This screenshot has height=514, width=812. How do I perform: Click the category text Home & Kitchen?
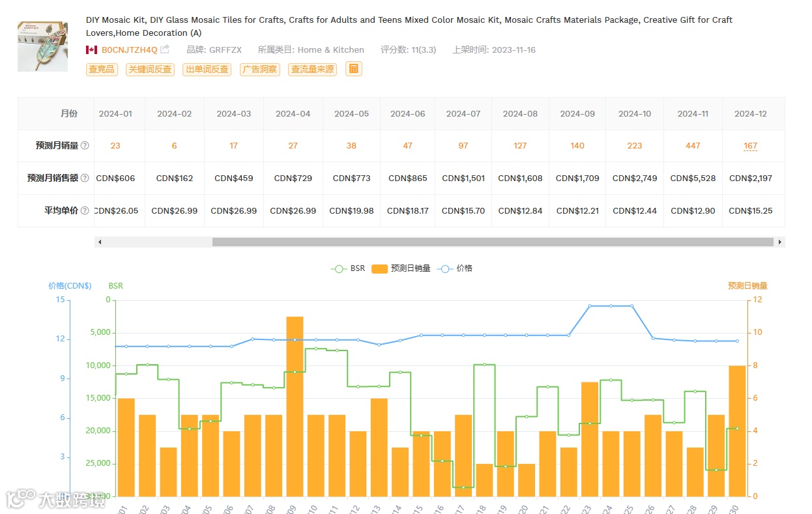coord(331,50)
